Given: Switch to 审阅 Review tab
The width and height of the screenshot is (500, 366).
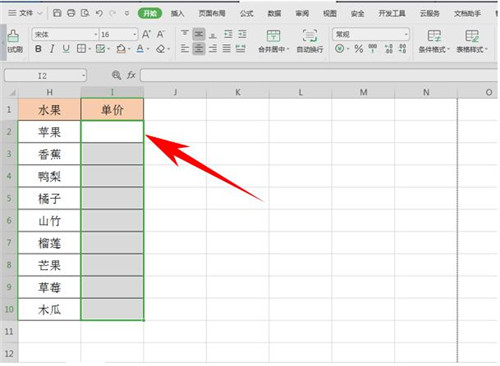Looking at the screenshot, I should tap(302, 13).
